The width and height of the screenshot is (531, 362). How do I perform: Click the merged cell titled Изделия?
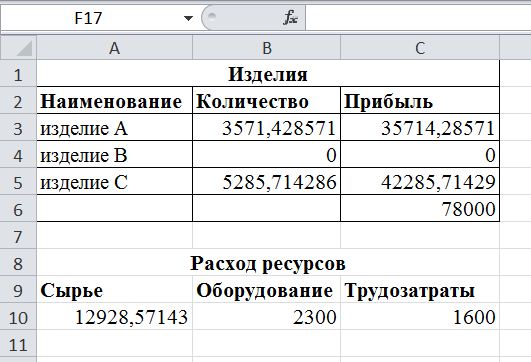coord(268,74)
